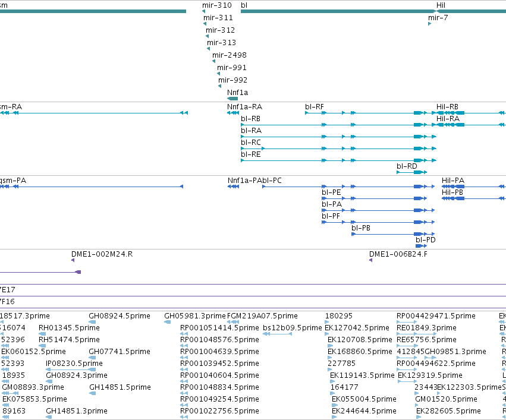Select the EK075853.5prime EST label

click(x=34, y=399)
